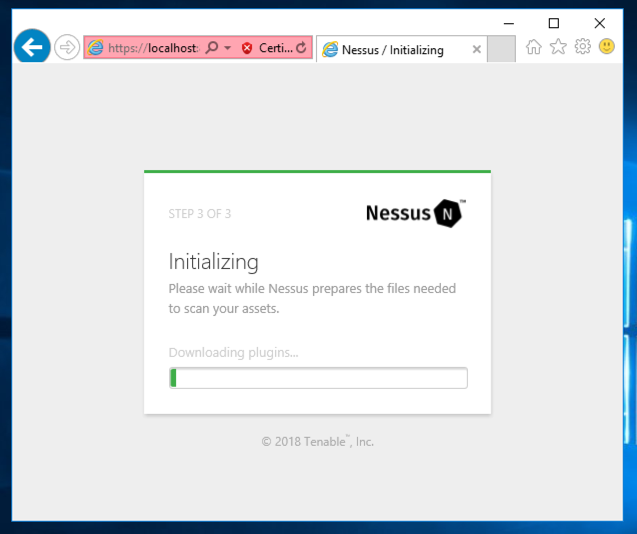This screenshot has height=534, width=637.
Task: Refresh the page with reload icon
Action: (301, 48)
